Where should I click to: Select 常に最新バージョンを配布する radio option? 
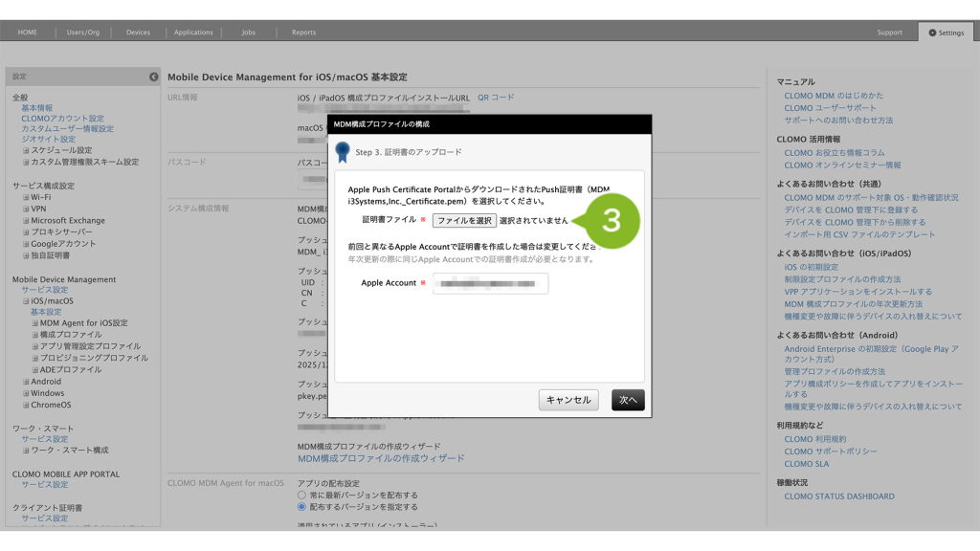tap(302, 496)
